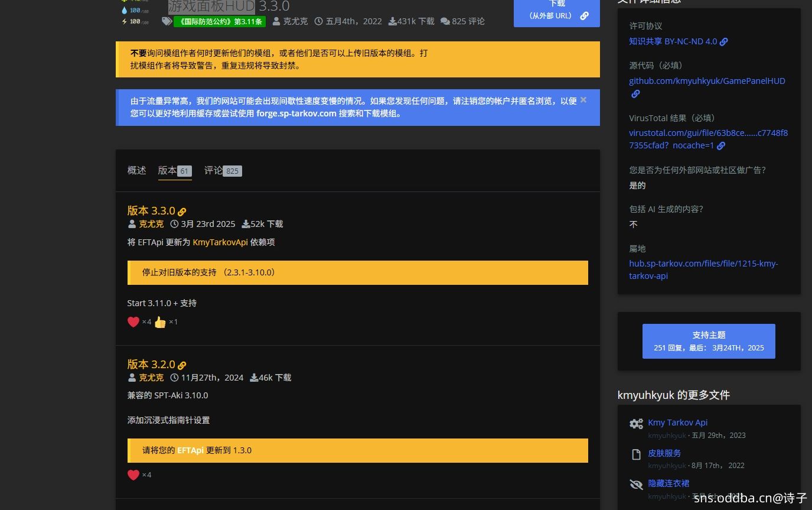Screen dimensions: 812x510
Task: Click the gears icon beside Kmy Tarkov Api
Action: click(636, 424)
